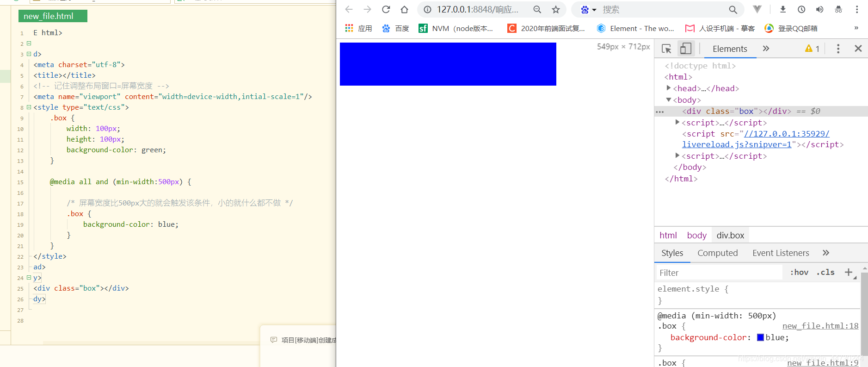Open the NVM node version bookmark

456,28
